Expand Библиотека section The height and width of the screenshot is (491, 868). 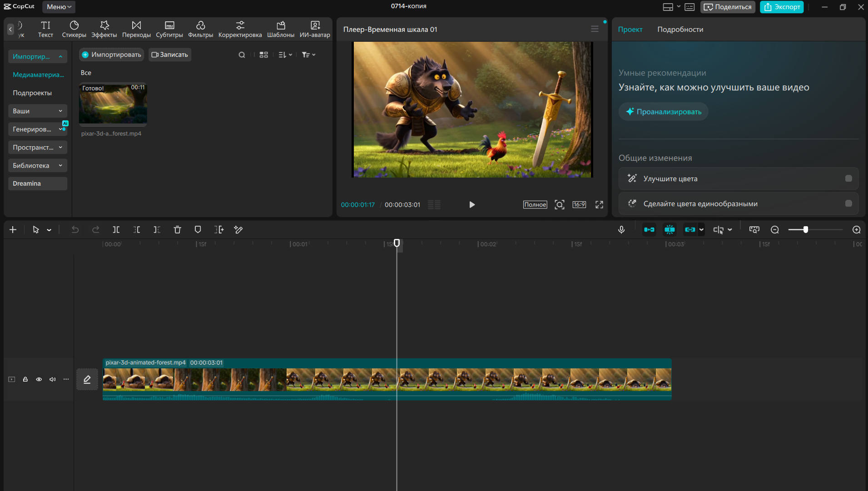coord(38,165)
